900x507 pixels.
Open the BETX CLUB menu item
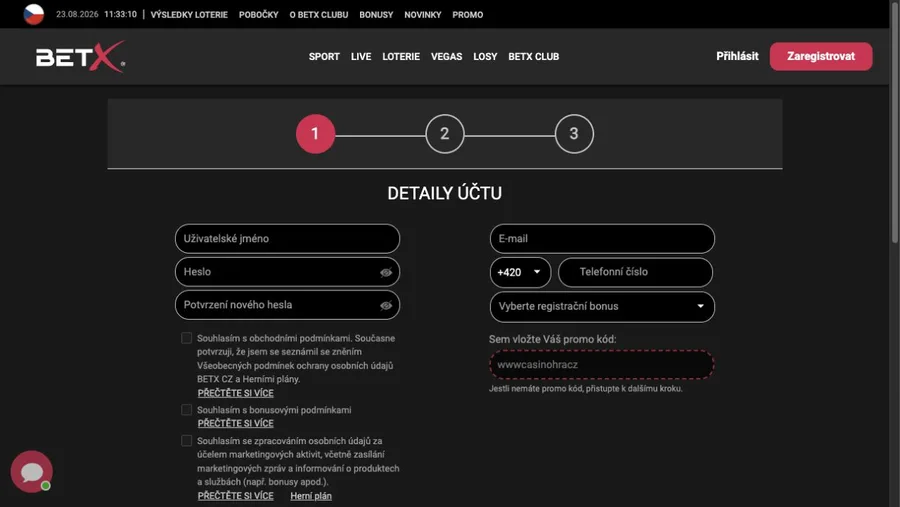click(534, 56)
